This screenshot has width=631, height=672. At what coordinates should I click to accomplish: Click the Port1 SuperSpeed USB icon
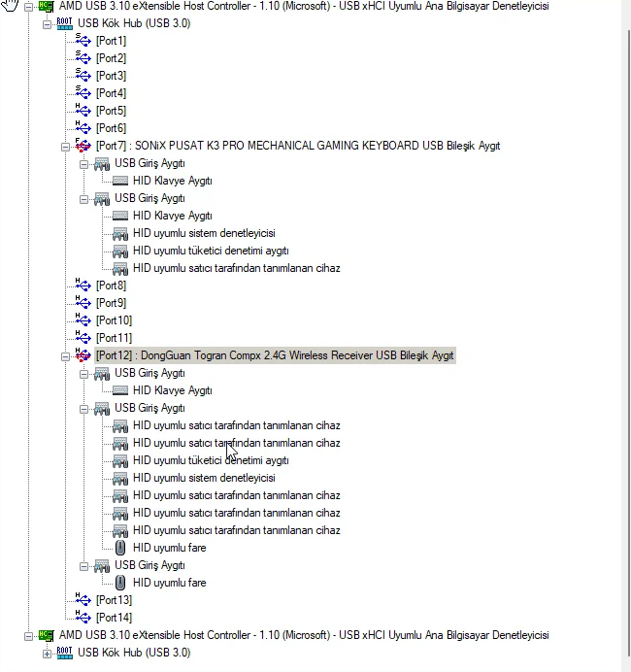click(x=83, y=40)
